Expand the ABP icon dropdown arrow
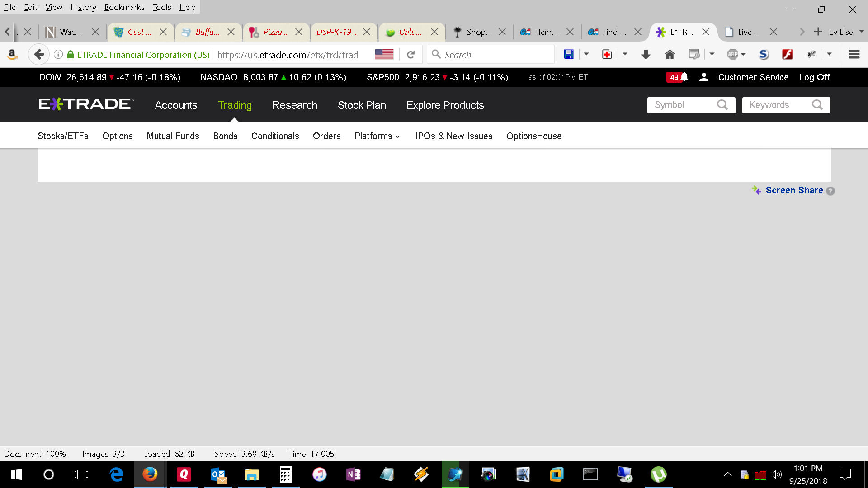 point(743,54)
